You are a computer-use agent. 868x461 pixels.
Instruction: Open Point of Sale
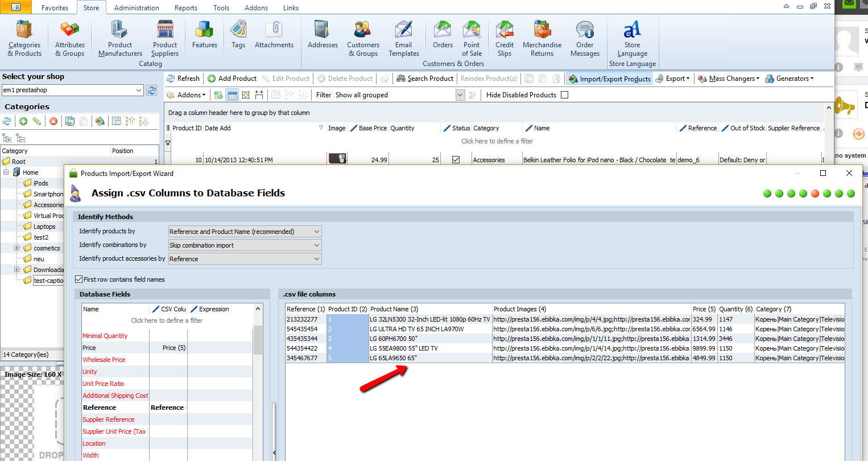(x=472, y=38)
